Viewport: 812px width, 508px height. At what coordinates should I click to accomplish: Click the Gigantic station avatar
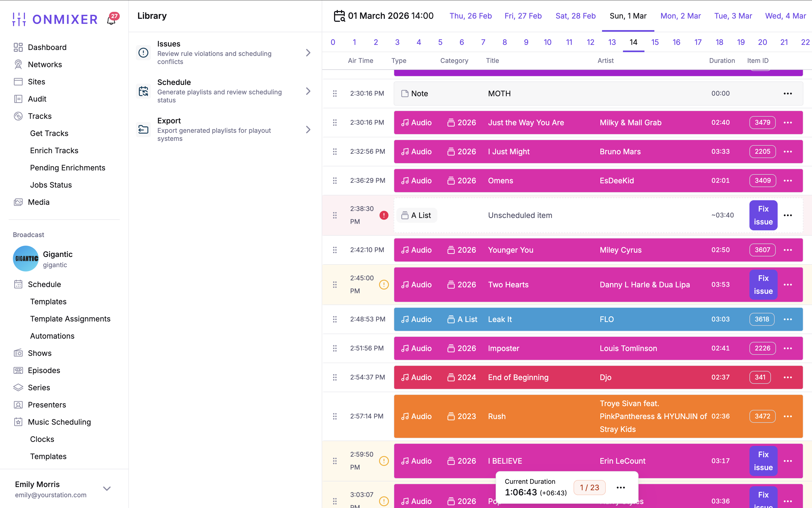click(26, 259)
